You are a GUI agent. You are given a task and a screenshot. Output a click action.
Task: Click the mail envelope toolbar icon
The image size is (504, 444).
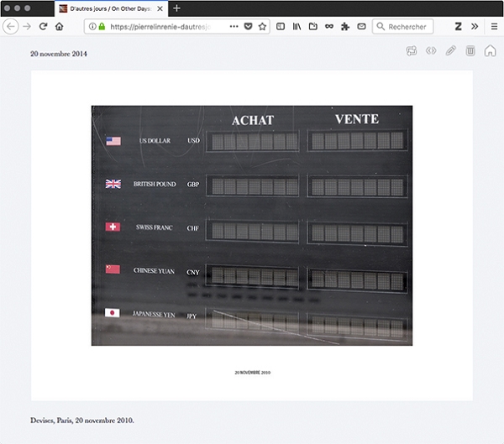pyautogui.click(x=361, y=27)
